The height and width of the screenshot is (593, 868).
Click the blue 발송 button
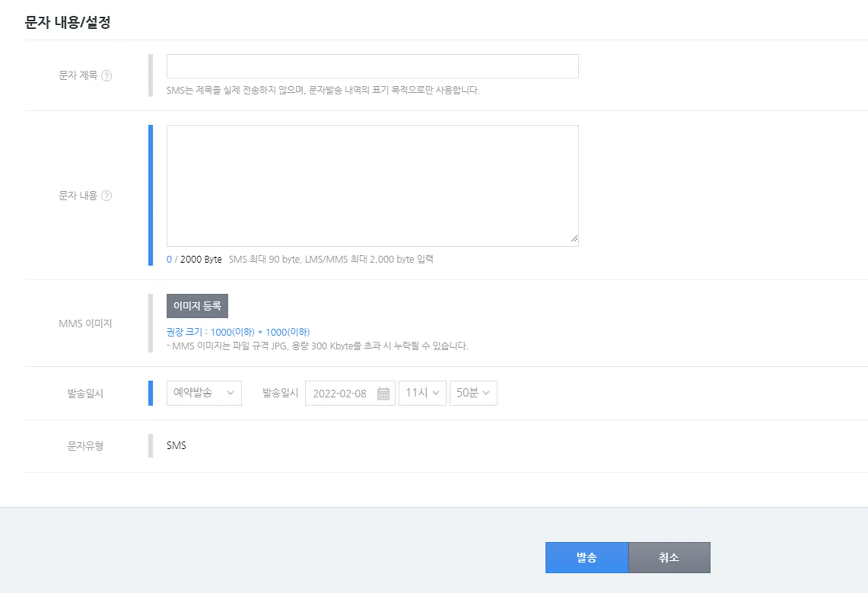click(587, 557)
